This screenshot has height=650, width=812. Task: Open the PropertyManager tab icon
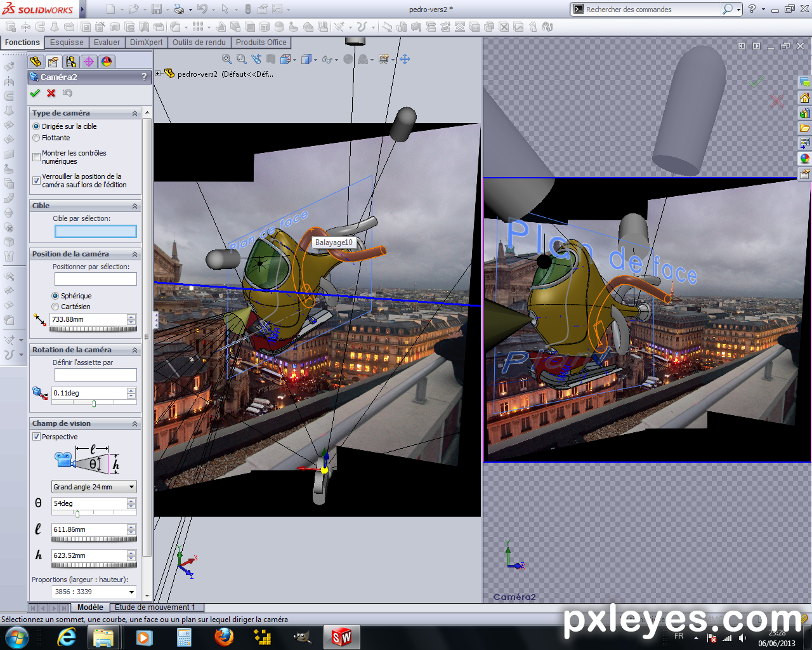pyautogui.click(x=53, y=62)
